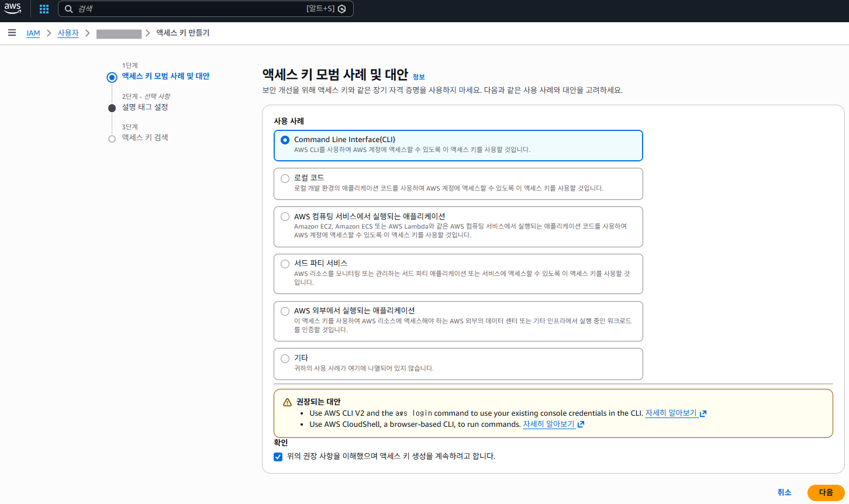Click the 2단계 - 선택 사항 label

click(x=146, y=96)
